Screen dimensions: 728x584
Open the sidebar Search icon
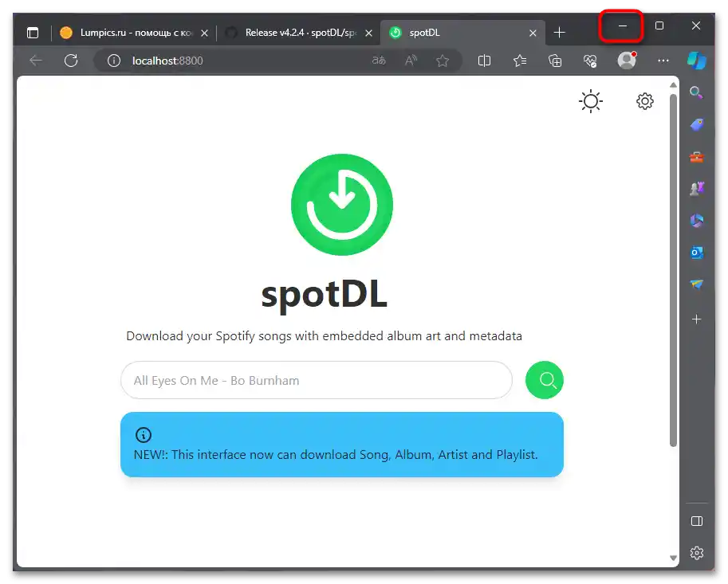[696, 92]
